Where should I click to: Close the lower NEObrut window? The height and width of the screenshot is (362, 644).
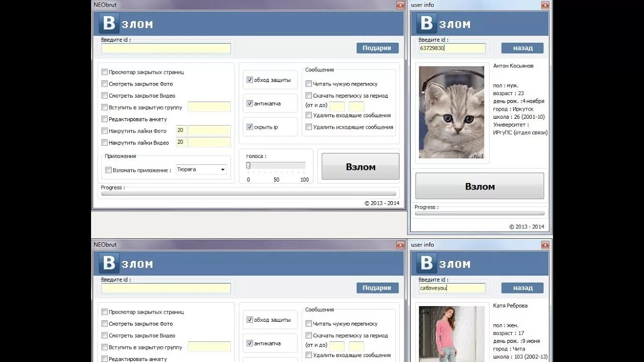(x=400, y=245)
